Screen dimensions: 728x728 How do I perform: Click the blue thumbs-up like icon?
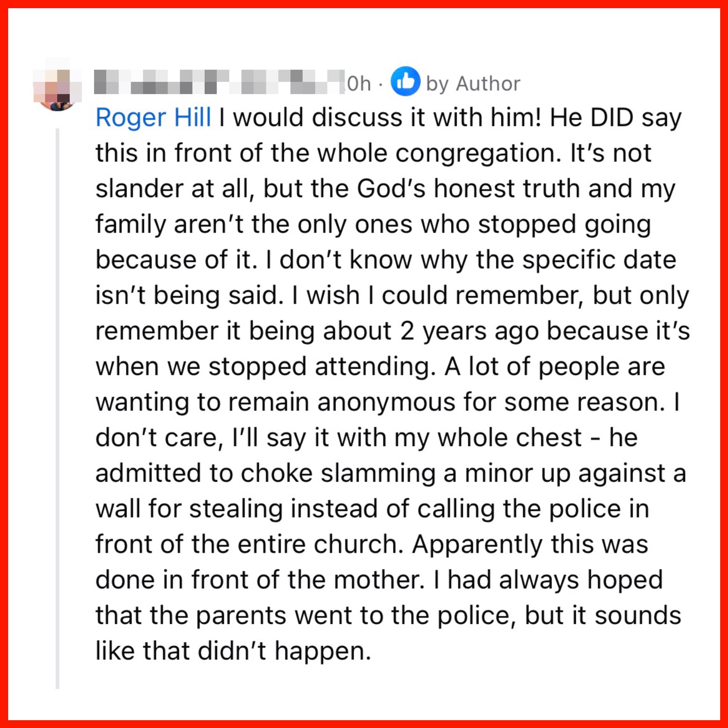[406, 81]
